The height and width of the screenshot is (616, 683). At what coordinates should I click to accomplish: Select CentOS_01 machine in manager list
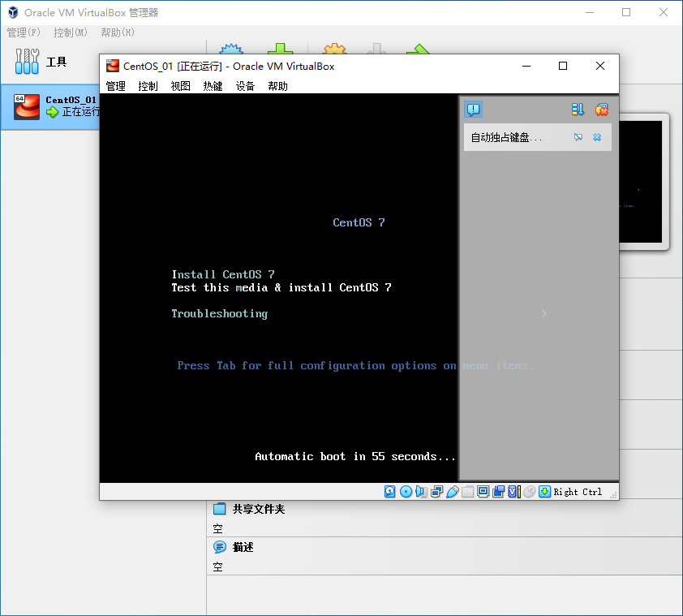coord(49,107)
